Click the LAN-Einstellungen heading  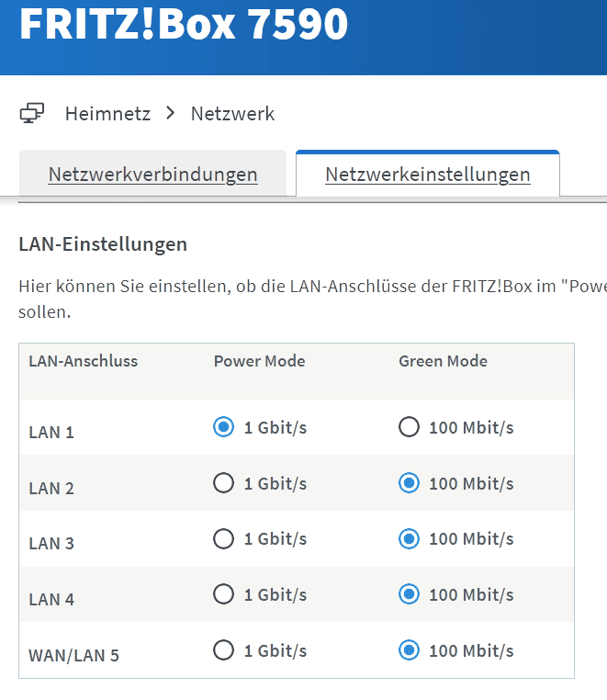coord(103,244)
